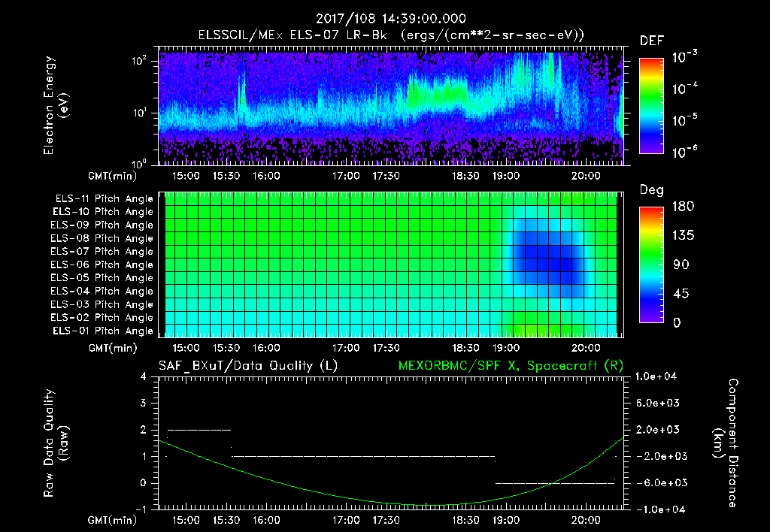The height and width of the screenshot is (532, 770).
Task: Click the 1.0e+04 tick on right axis
Action: point(656,376)
